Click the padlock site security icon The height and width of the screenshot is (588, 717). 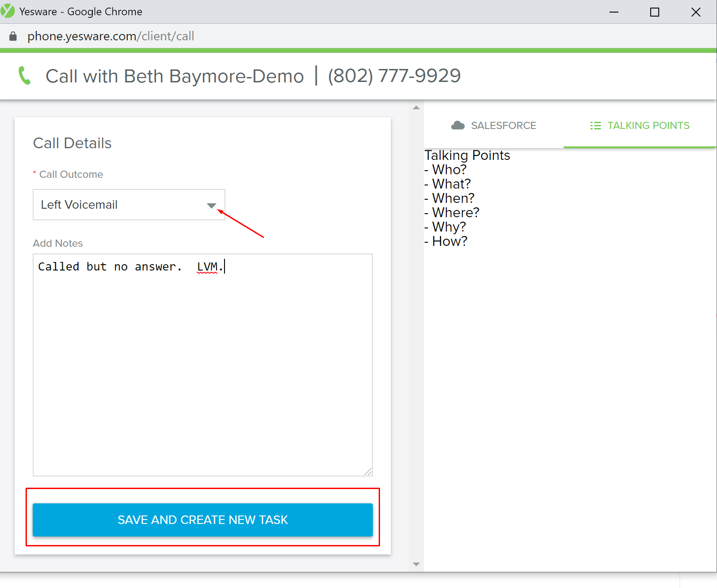[x=13, y=36]
